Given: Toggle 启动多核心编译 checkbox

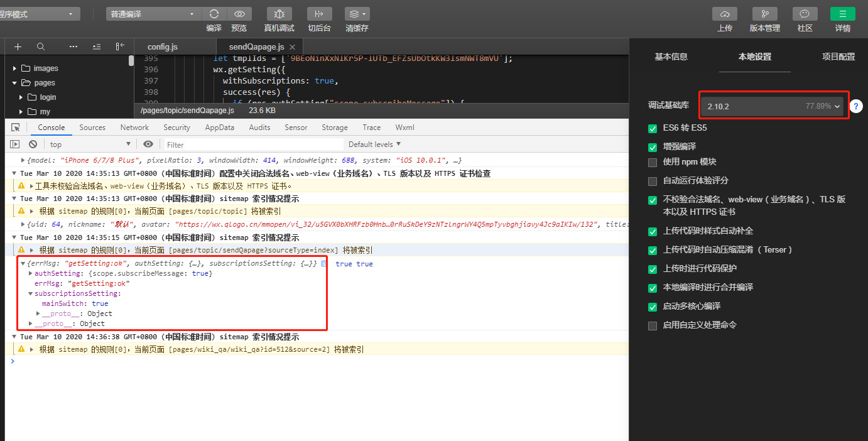Looking at the screenshot, I should click(653, 307).
